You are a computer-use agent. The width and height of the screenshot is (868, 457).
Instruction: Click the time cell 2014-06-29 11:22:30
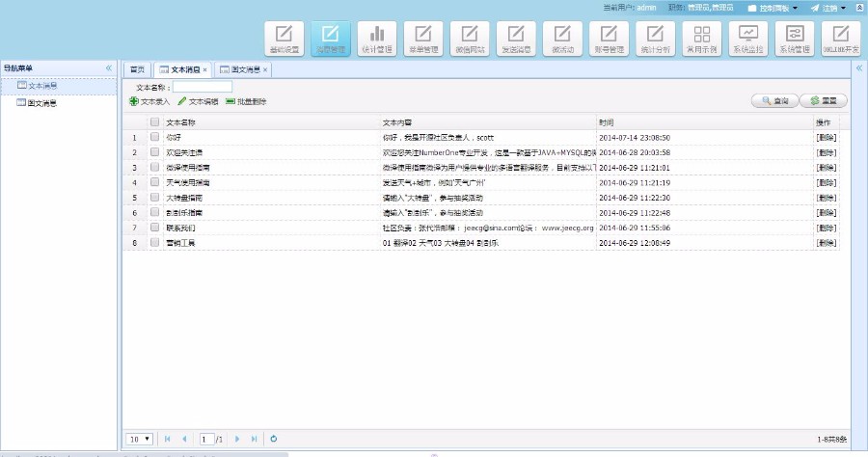(x=704, y=198)
